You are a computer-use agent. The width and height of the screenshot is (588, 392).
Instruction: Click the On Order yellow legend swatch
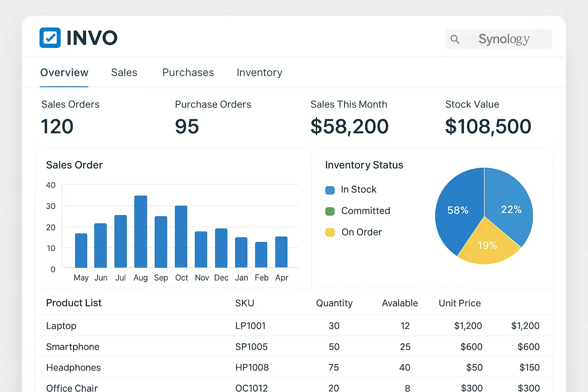click(x=330, y=232)
